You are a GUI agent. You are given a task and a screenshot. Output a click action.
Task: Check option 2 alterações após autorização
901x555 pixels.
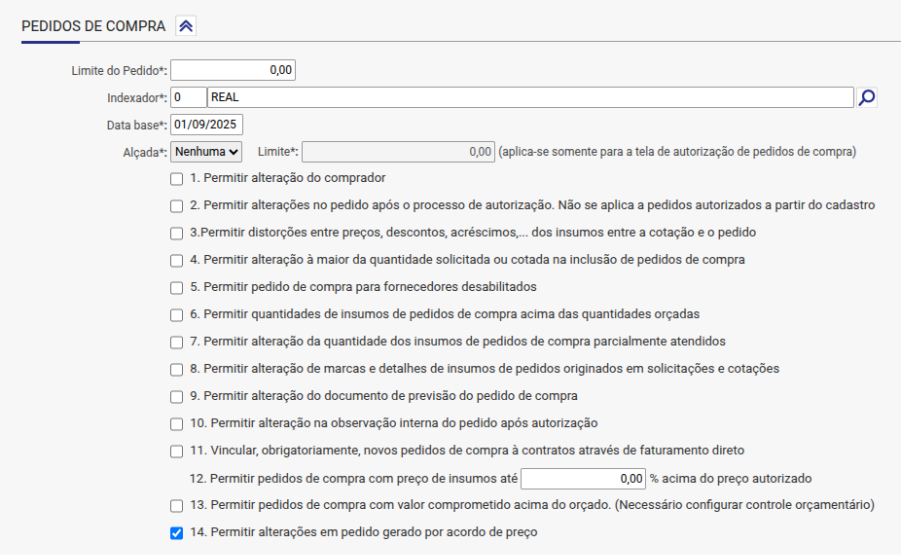pos(176,206)
